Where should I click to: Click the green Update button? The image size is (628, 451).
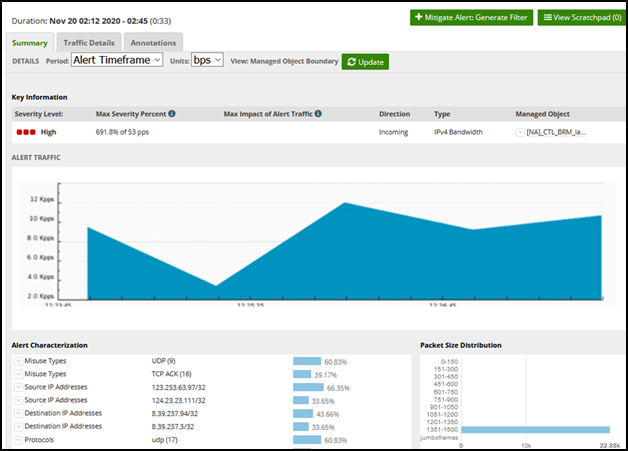(365, 62)
